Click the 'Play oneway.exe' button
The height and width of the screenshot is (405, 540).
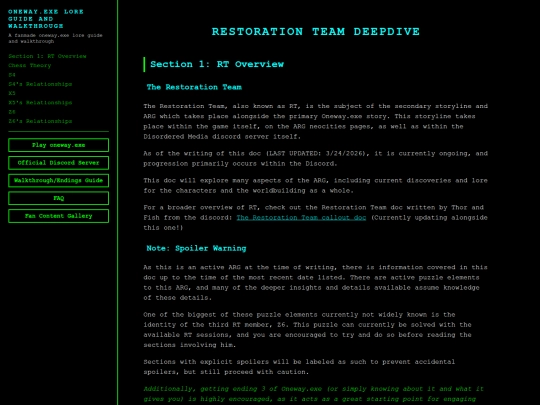pyautogui.click(x=59, y=145)
